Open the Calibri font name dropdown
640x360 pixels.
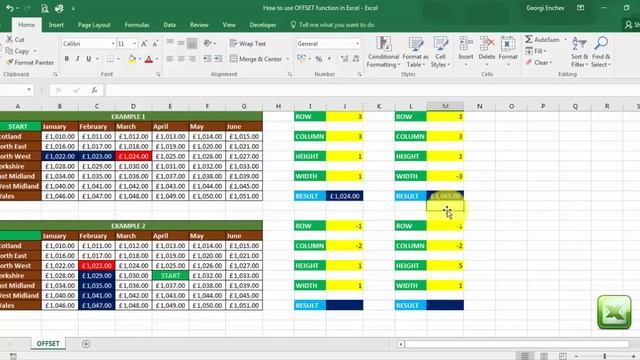tap(113, 44)
